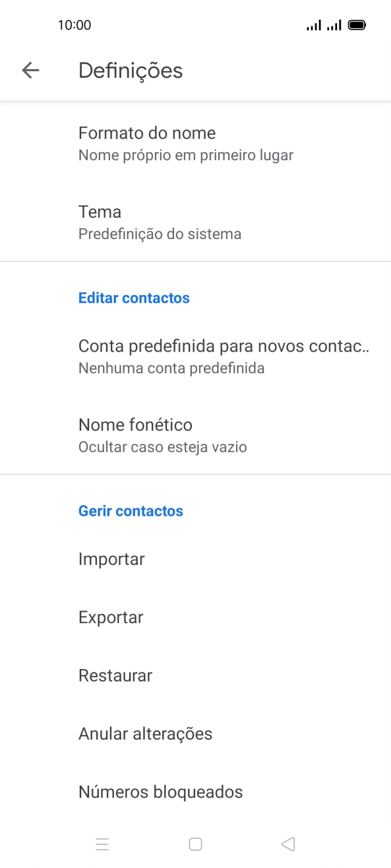
Task: Open recent apps with the menu icon
Action: click(102, 844)
